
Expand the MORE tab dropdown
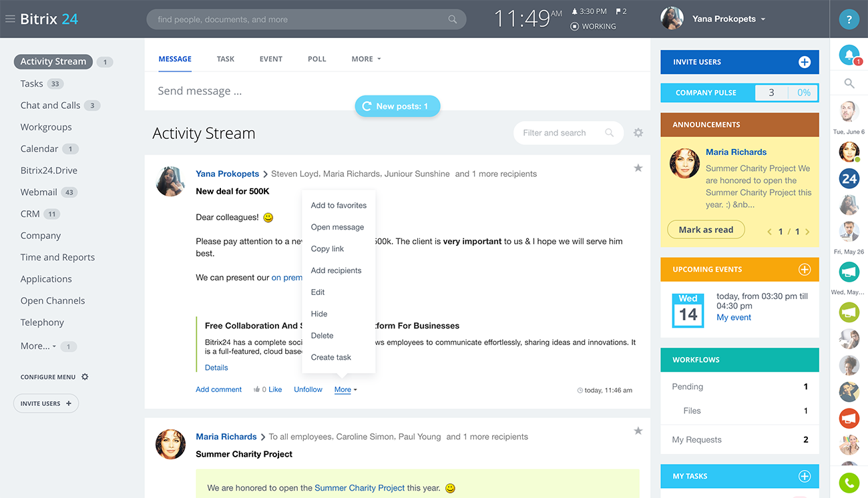365,59
